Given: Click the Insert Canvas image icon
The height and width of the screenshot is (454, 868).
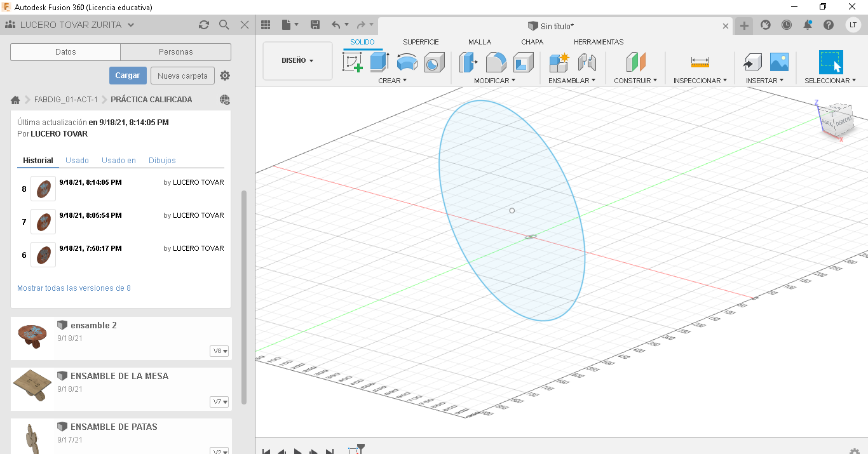Looking at the screenshot, I should (779, 62).
